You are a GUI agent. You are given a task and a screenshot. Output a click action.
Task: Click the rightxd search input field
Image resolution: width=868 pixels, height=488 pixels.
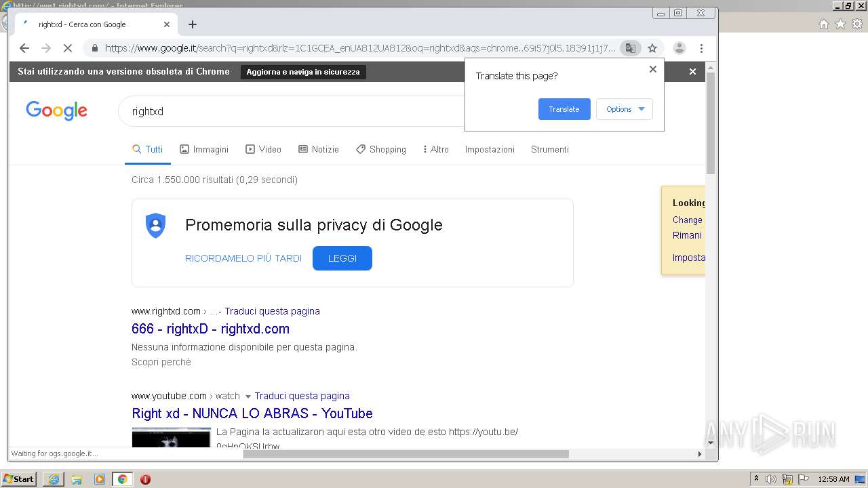pos(292,111)
